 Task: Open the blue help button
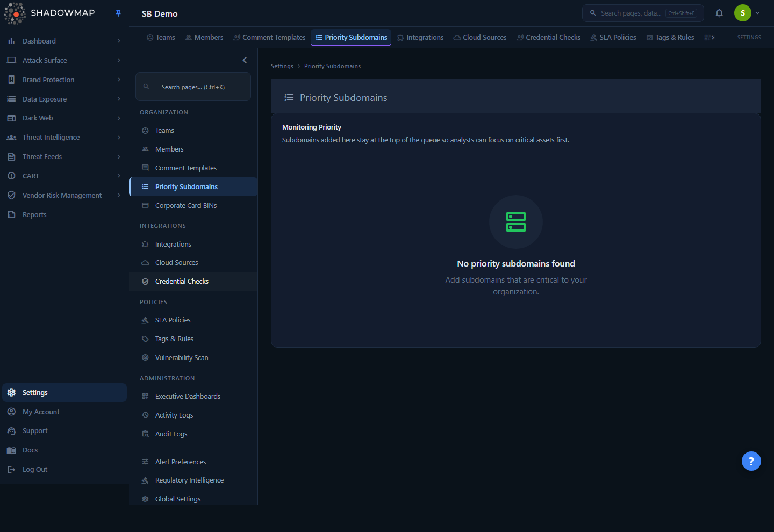coord(751,461)
